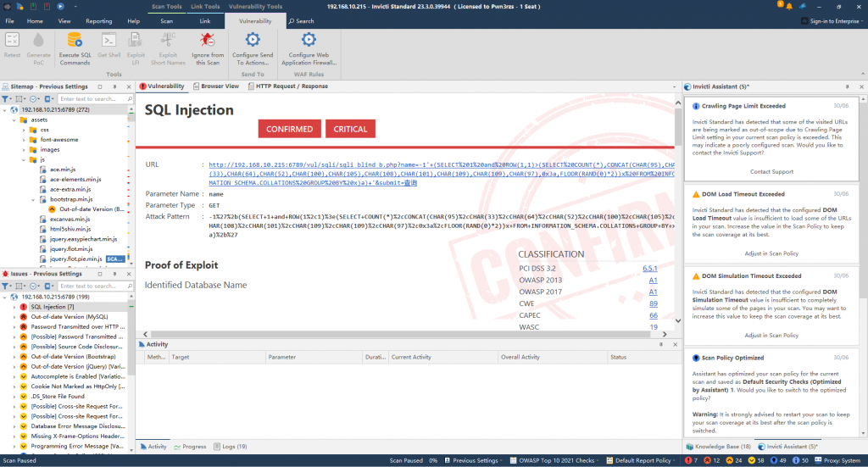Image resolution: width=868 pixels, height=467 pixels.
Task: Expand the SQL Injection [7] issue
Action: click(x=14, y=307)
